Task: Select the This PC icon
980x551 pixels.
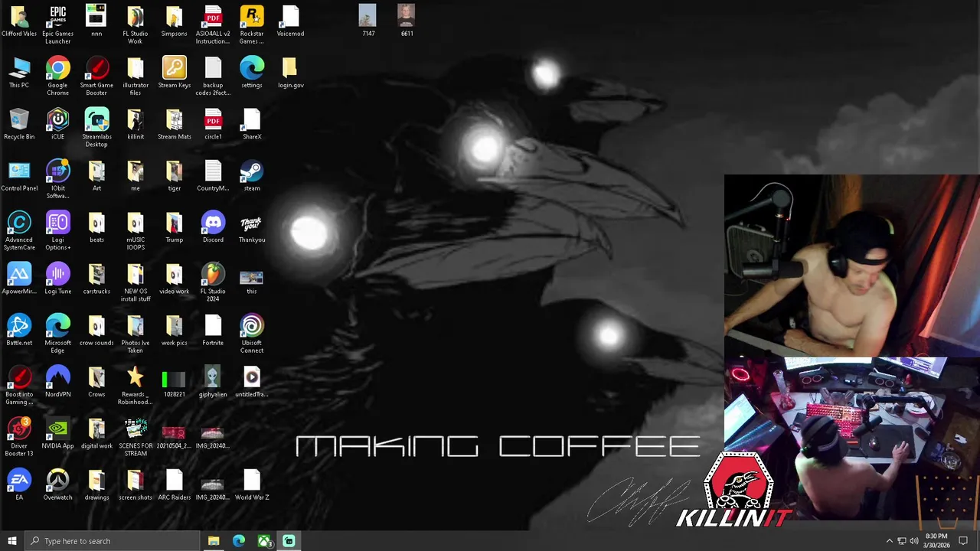Action: [19, 72]
